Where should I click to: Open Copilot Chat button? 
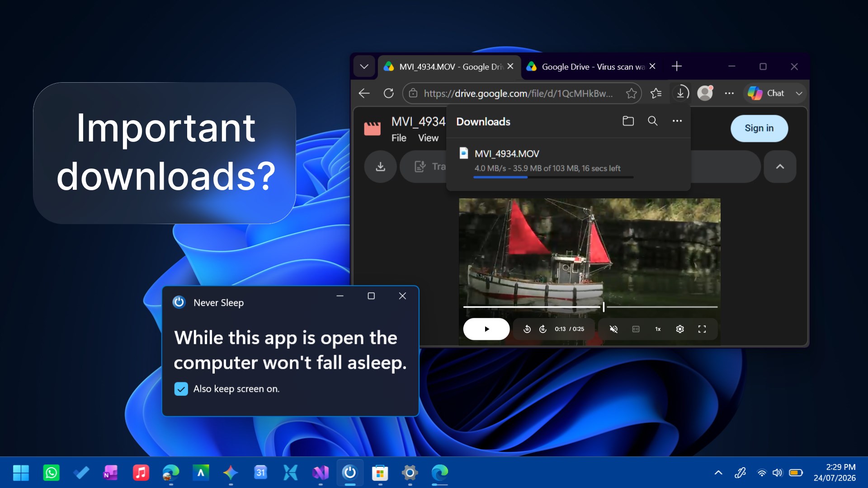[767, 93]
